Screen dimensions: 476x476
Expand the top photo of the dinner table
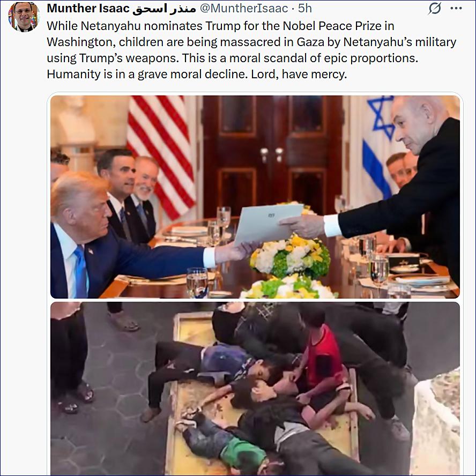[255, 197]
